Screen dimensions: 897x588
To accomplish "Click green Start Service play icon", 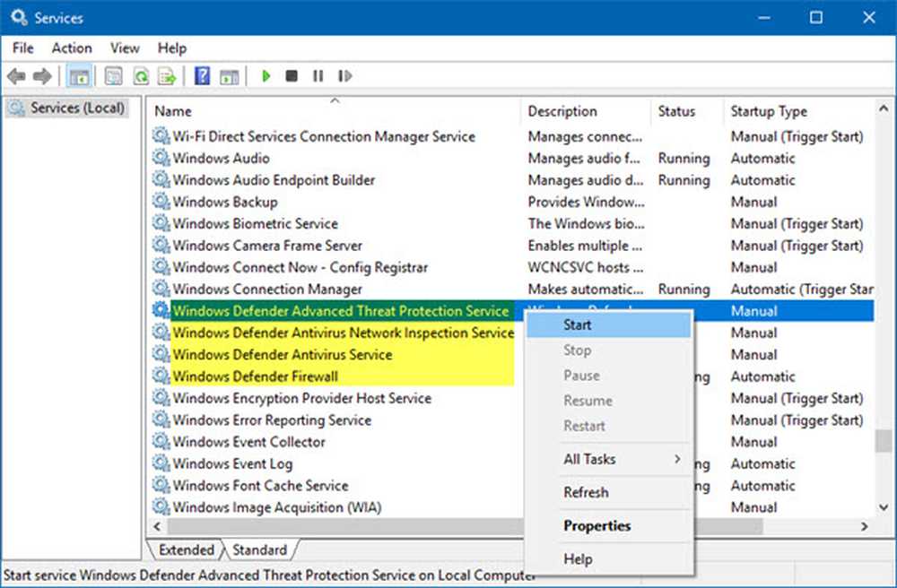I will pyautogui.click(x=266, y=76).
